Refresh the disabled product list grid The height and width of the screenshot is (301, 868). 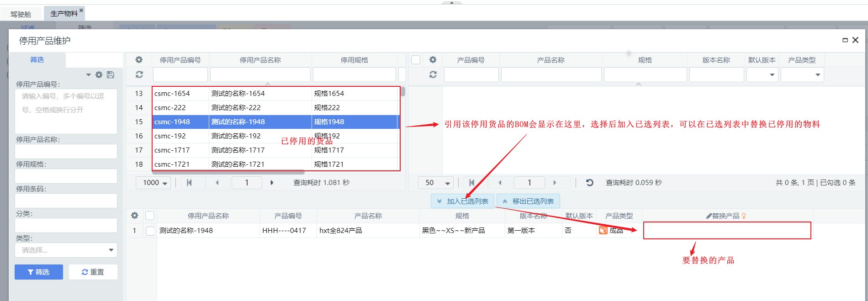click(x=139, y=74)
